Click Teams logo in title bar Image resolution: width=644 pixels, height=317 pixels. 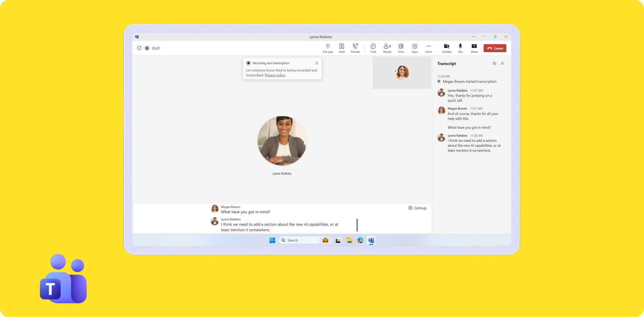point(137,37)
